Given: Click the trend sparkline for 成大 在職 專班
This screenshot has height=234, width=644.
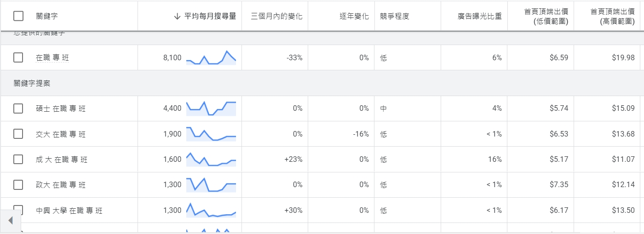Looking at the screenshot, I should [211, 160].
